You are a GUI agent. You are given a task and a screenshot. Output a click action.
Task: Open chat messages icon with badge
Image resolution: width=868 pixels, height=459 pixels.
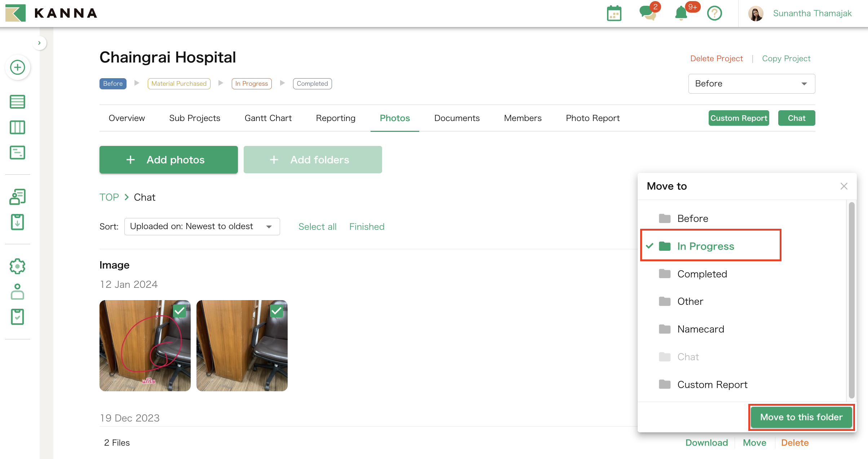coord(647,13)
